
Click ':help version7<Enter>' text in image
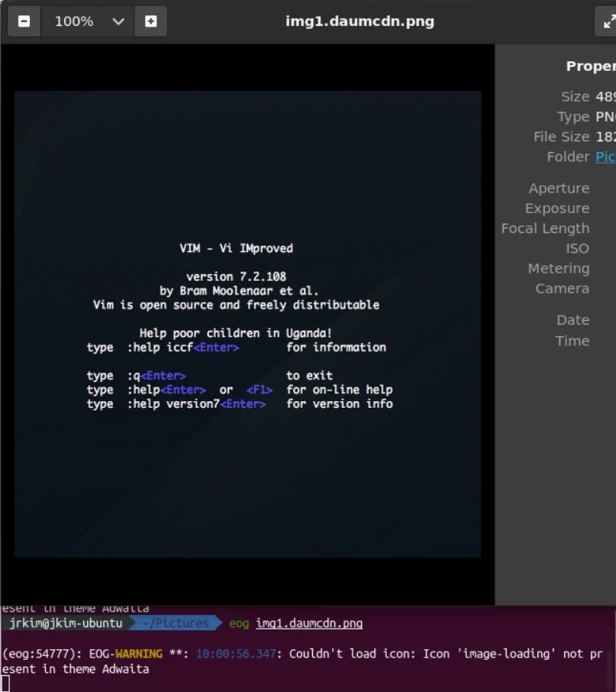197,404
